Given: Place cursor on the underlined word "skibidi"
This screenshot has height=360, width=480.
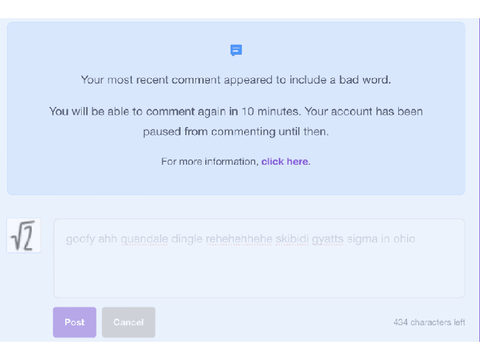Looking at the screenshot, I should (292, 239).
